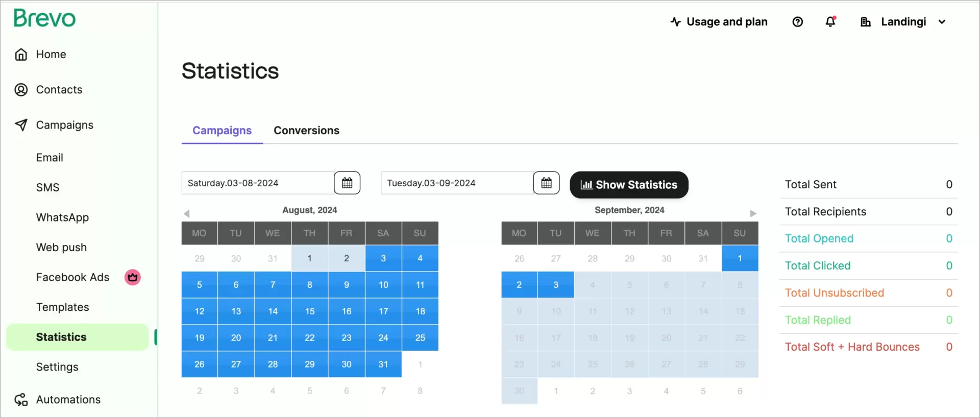980x418 pixels.
Task: Click the Brevo logo
Action: point(44,18)
